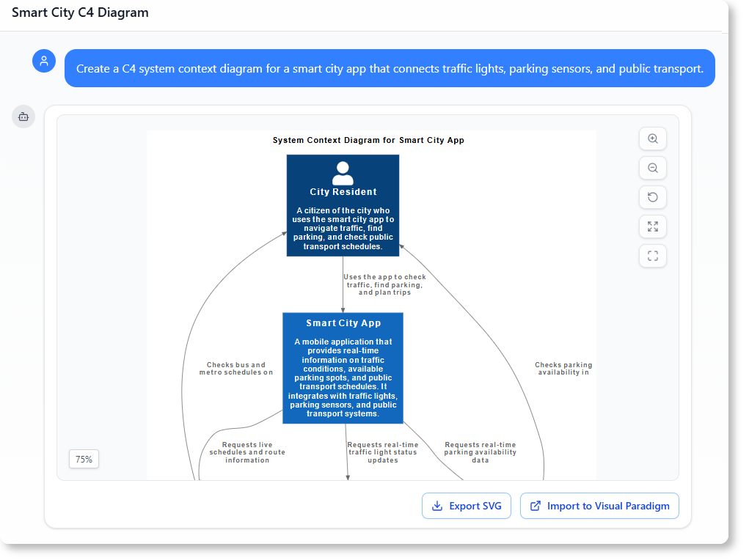Click the robot assistant avatar icon

point(23,117)
